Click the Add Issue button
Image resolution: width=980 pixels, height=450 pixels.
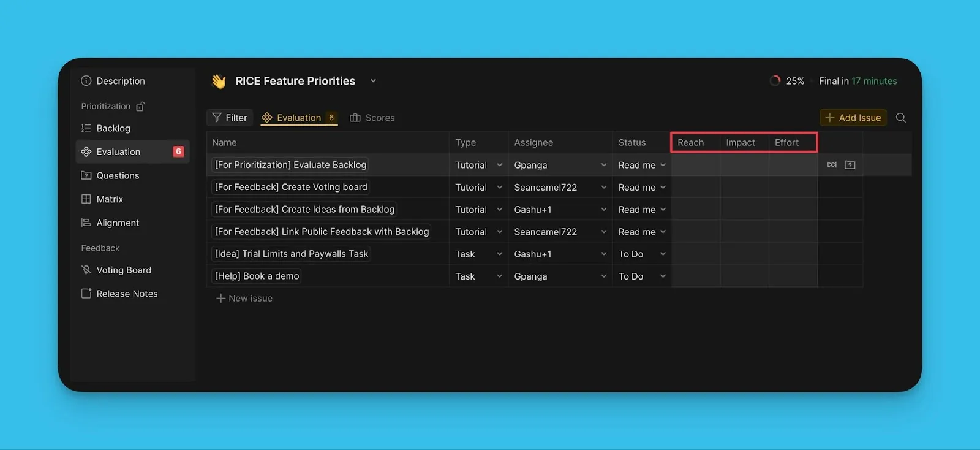coord(853,118)
